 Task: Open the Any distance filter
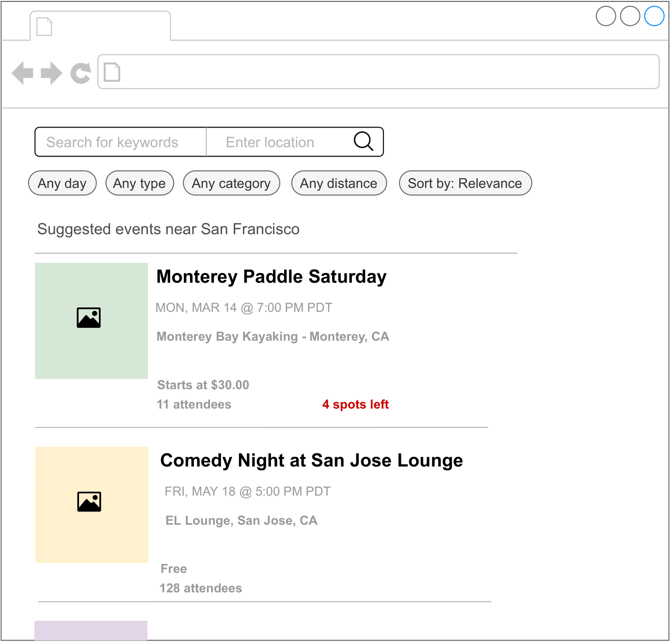(x=339, y=183)
